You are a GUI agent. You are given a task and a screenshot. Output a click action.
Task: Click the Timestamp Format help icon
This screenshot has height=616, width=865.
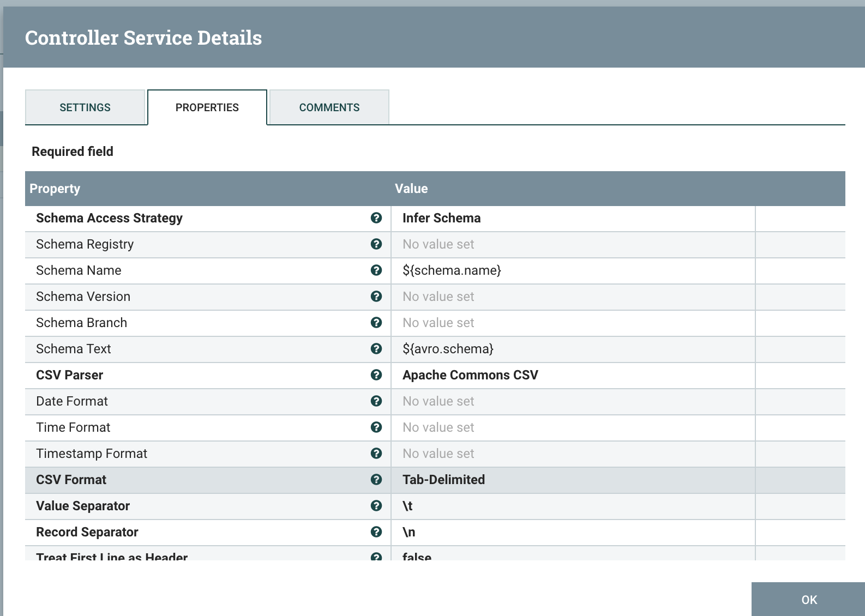(376, 454)
